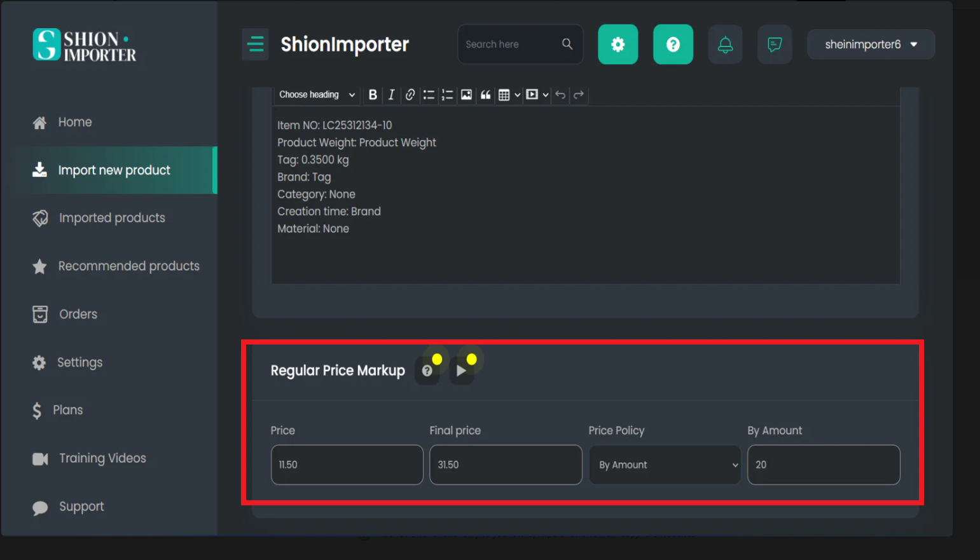Expand the table options arrow

518,95
